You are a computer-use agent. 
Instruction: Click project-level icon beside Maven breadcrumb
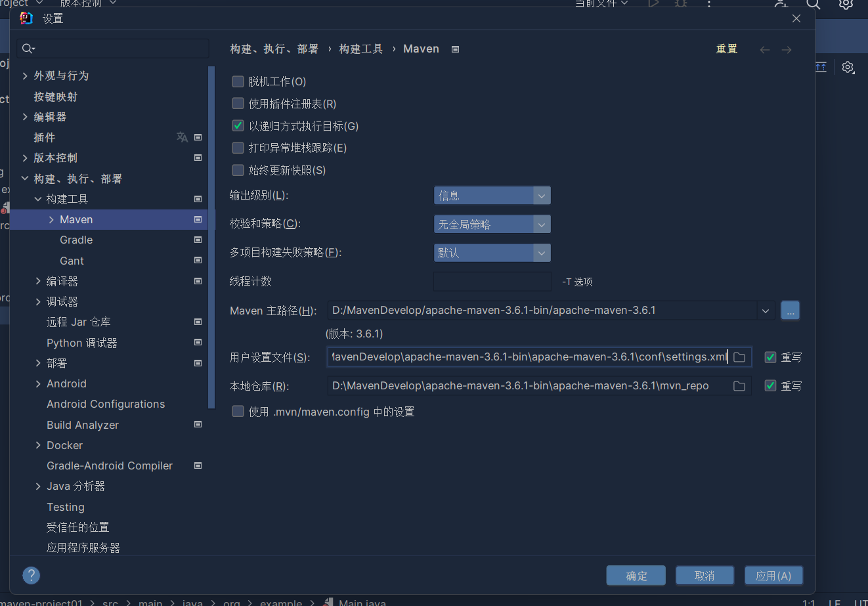click(455, 49)
